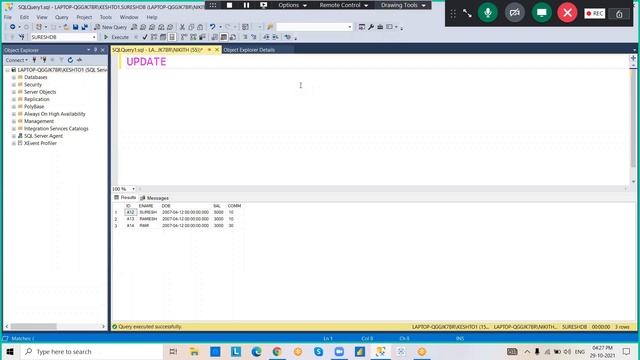
Task: Open the Options dropdown on meeting bar
Action: pos(292,5)
